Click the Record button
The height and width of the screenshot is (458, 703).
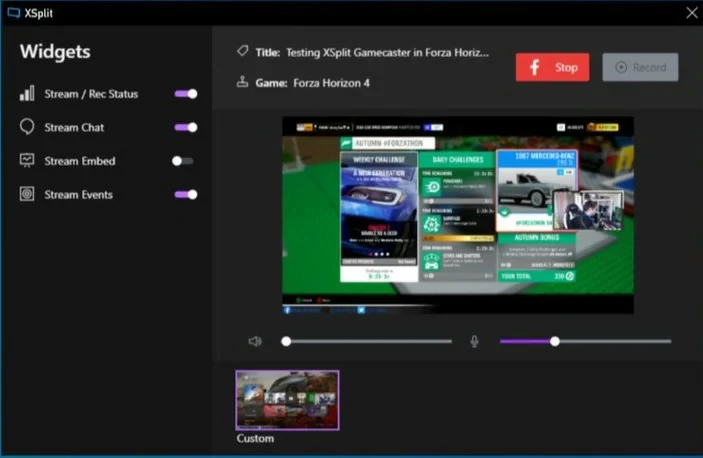tap(640, 67)
